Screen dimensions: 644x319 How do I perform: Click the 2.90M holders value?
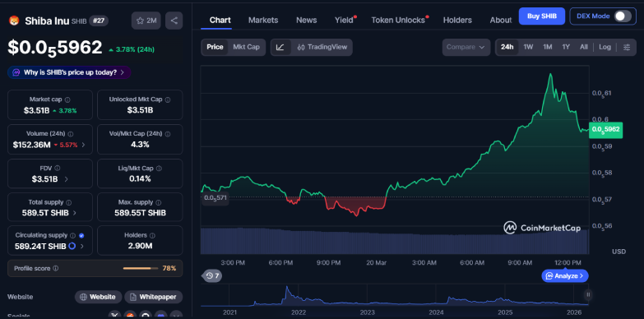pos(140,247)
